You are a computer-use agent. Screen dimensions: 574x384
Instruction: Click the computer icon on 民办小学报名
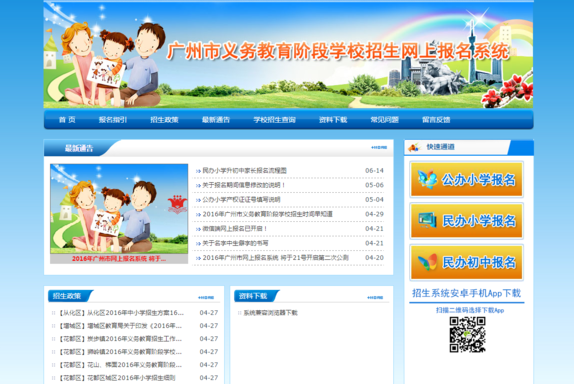(x=428, y=220)
